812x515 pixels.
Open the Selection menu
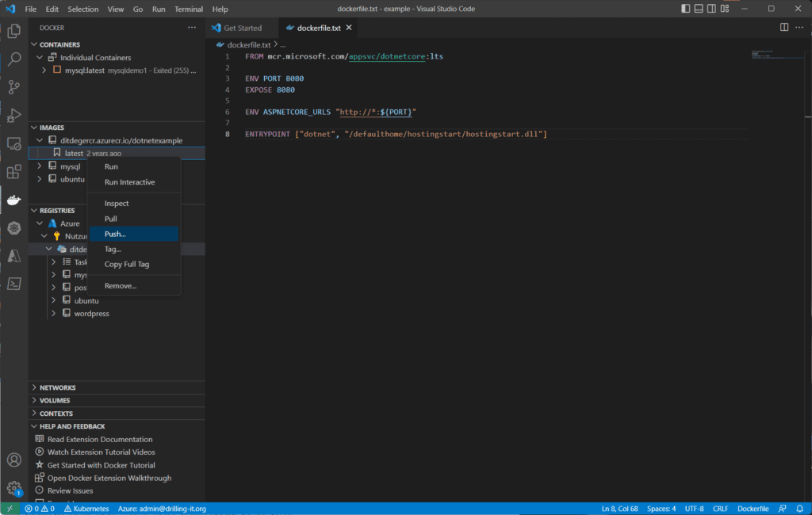[82, 9]
